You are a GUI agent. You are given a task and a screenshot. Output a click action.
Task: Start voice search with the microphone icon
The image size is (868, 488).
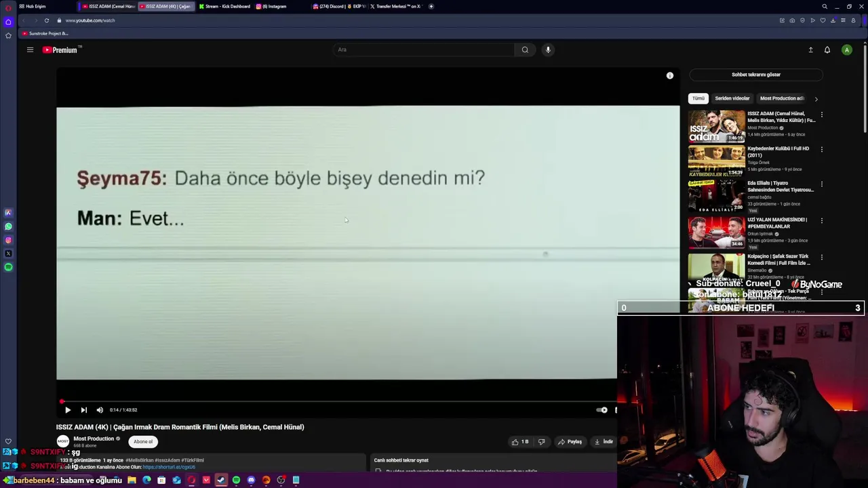pos(548,49)
